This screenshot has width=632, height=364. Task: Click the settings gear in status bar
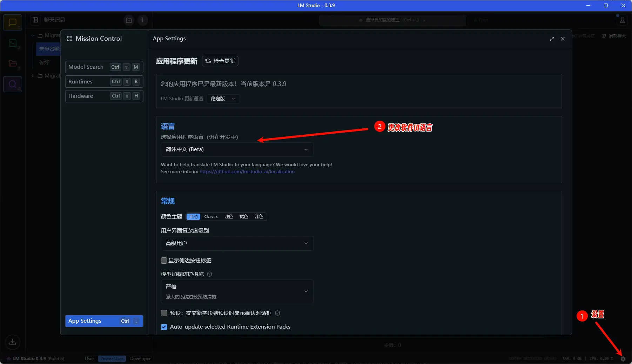coord(623,359)
